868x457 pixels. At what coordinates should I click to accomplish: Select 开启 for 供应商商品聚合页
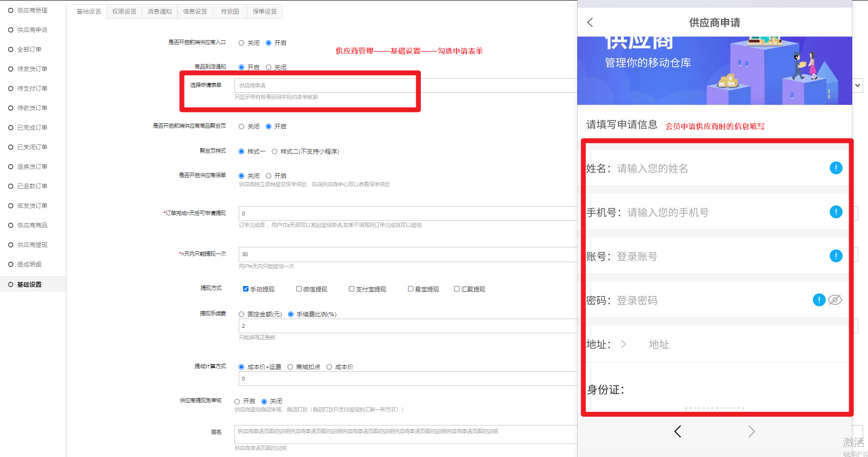[269, 126]
